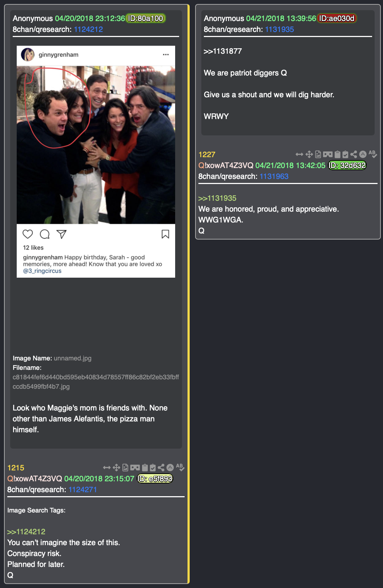Click the circled triangle icon on post 1215
Viewport: 383px width, 588px height.
[x=170, y=467]
